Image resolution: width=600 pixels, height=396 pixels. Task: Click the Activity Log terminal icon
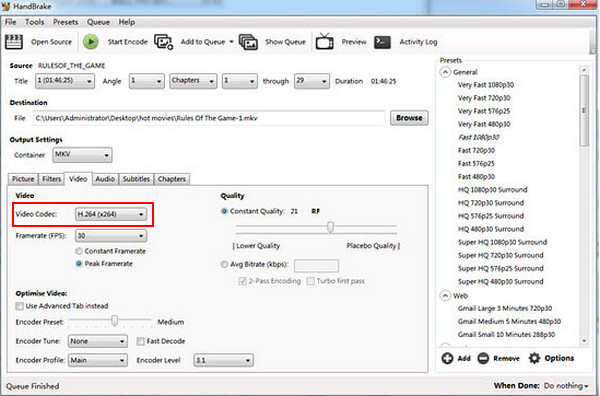point(382,42)
